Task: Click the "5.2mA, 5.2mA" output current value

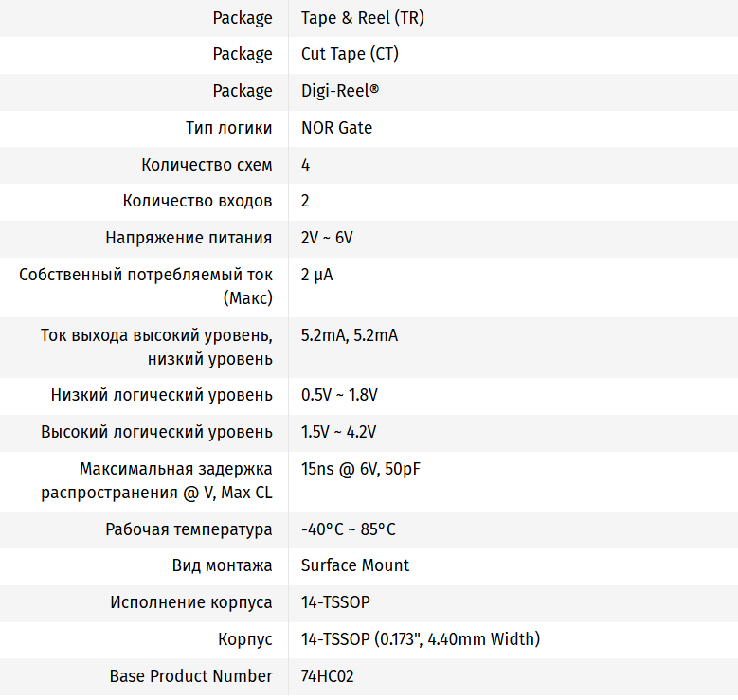Action: [350, 336]
